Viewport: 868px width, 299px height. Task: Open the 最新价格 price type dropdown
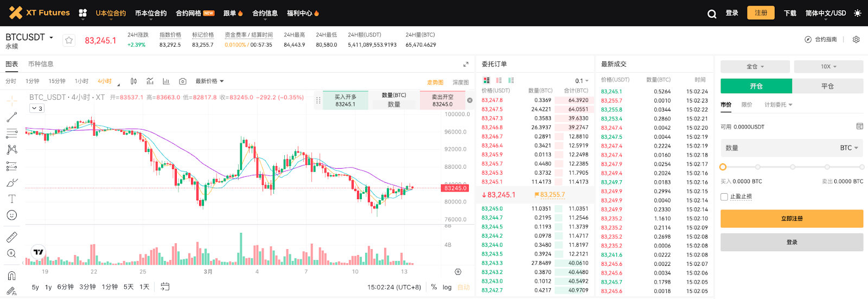coord(209,81)
